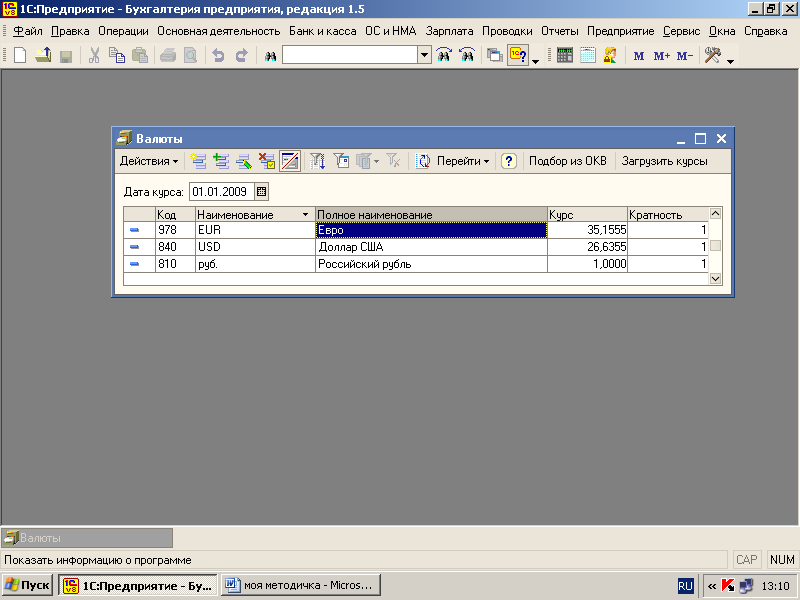800x600 pixels.
Task: Select the EUR rate 35,1555 cell
Action: pos(587,230)
